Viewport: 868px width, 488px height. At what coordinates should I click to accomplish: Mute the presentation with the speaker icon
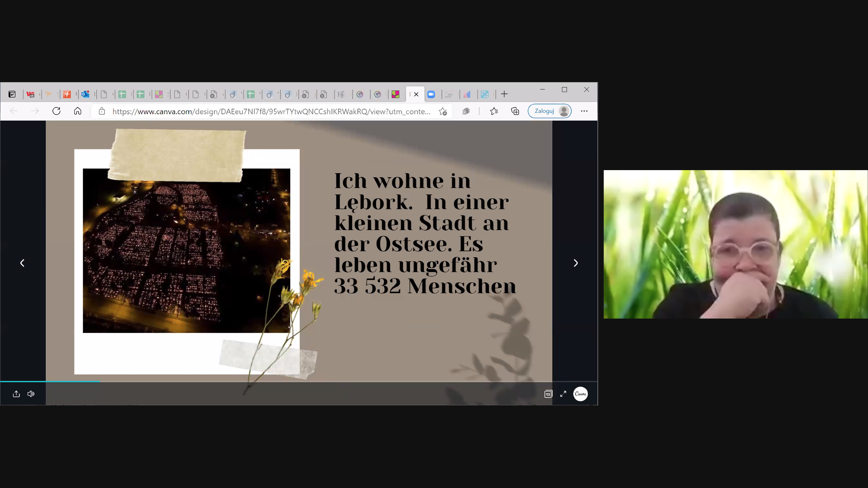pyautogui.click(x=31, y=394)
